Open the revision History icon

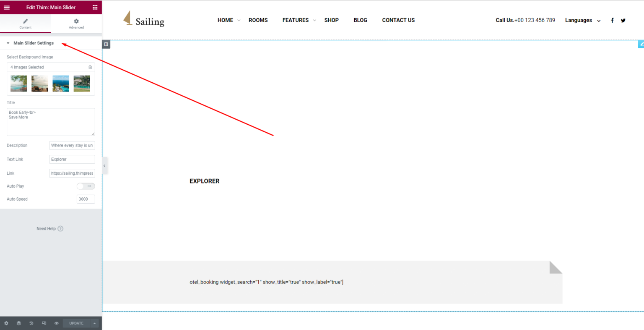(x=31, y=323)
